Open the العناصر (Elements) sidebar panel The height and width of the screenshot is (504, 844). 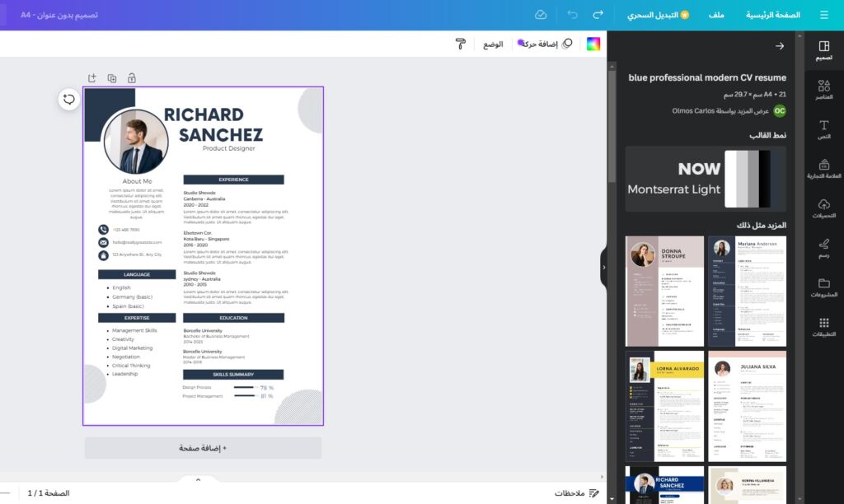[x=823, y=90]
